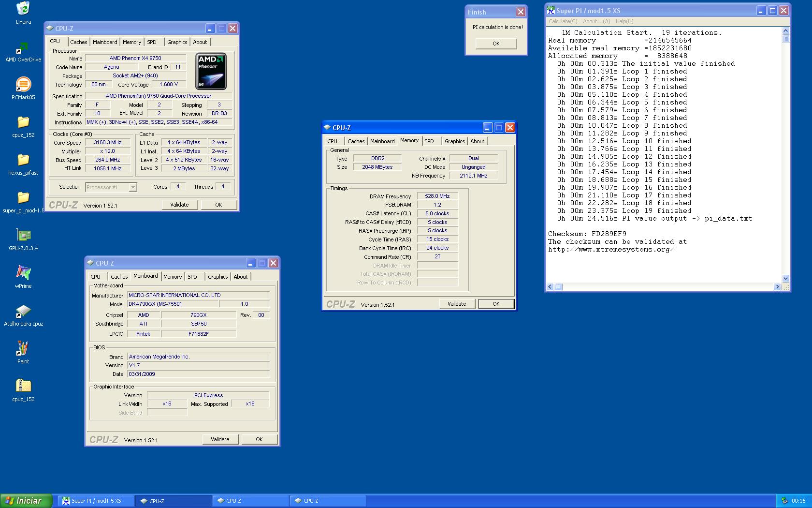Switch to CPU tab in Mainboard window
The image size is (812, 508).
96,277
